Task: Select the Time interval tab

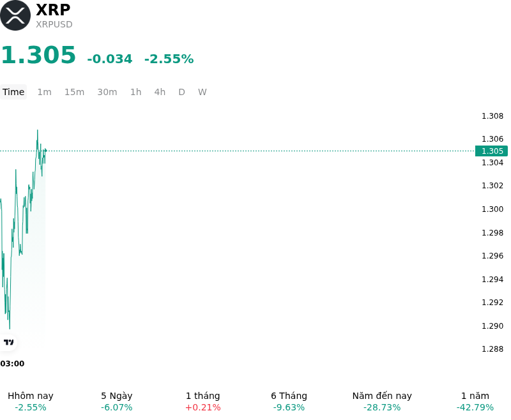Action: coord(13,92)
